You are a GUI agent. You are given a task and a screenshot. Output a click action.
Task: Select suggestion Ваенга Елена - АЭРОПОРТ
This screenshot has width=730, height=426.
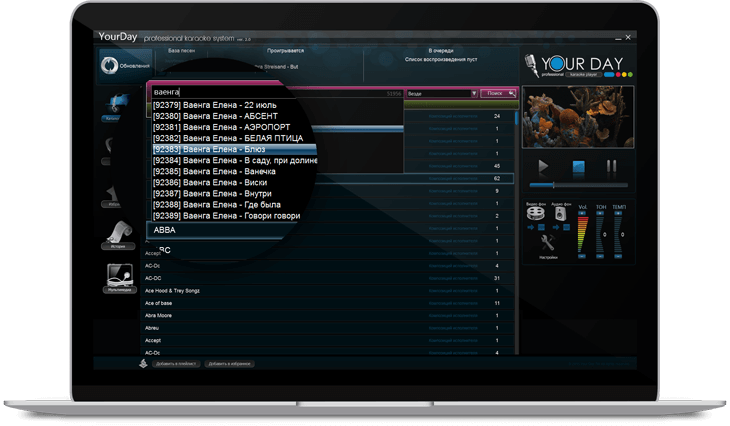(x=225, y=127)
